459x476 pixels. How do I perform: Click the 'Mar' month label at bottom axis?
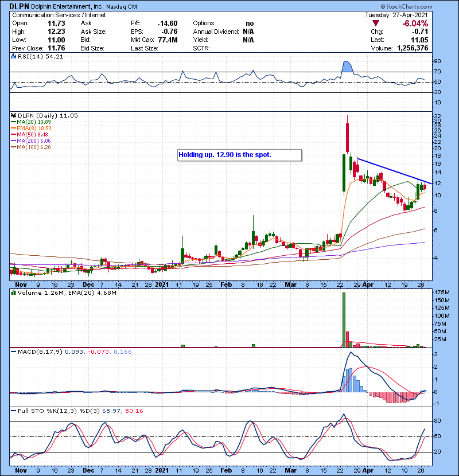pos(290,470)
